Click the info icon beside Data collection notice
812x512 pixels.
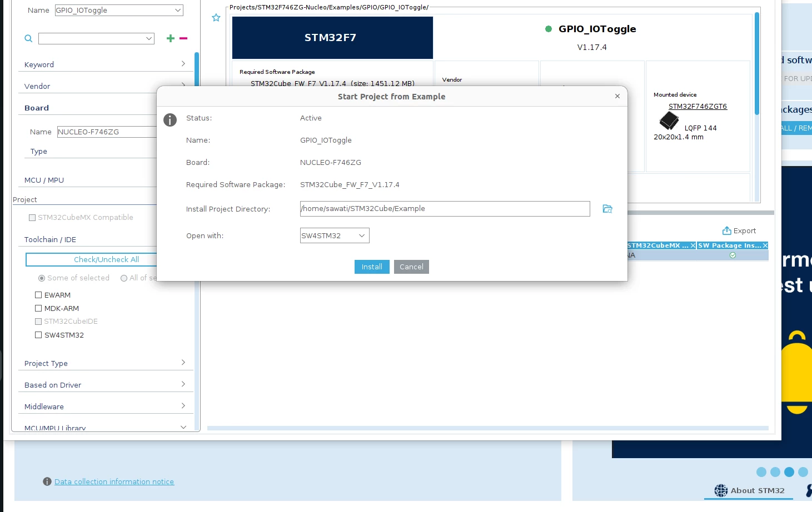47,481
